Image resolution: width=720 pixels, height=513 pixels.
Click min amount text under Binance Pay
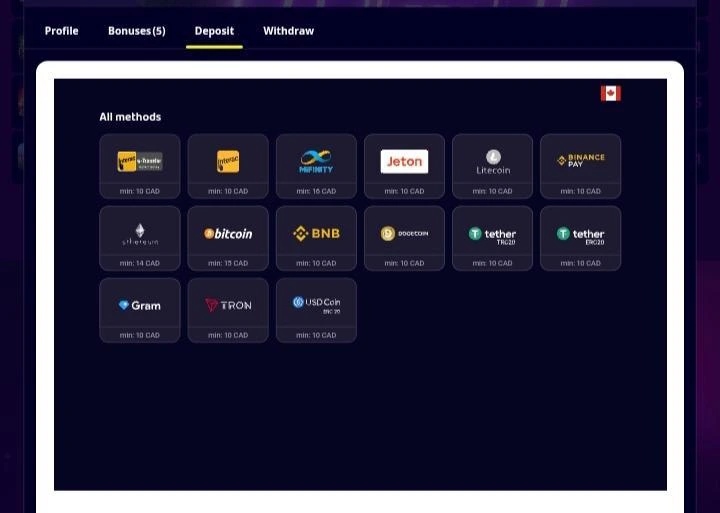pos(581,191)
